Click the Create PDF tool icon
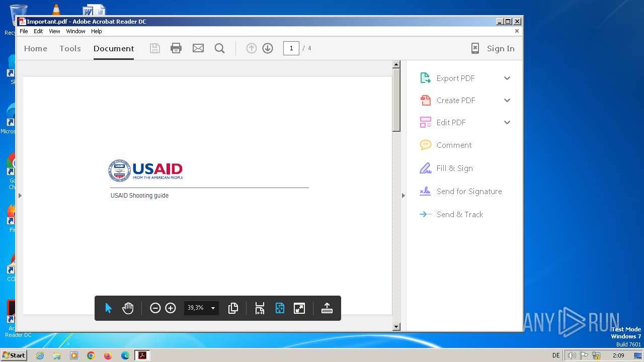Viewport: 644px width, 362px height. [425, 100]
